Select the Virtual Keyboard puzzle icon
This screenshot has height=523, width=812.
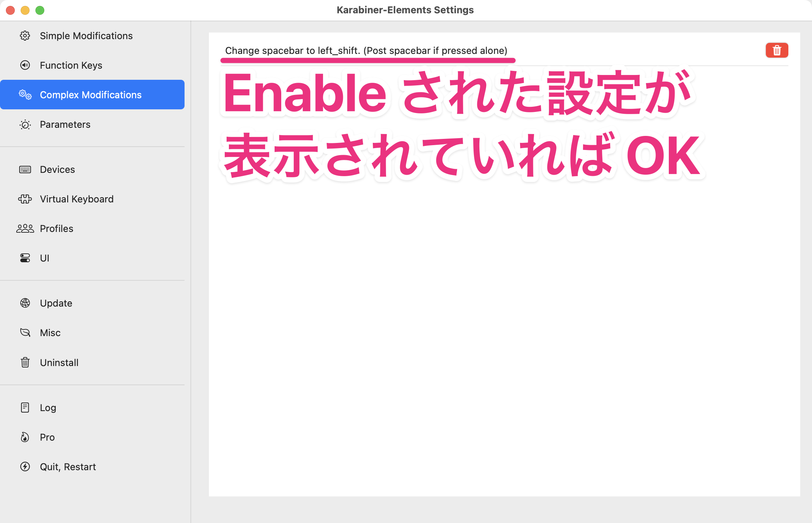[25, 199]
